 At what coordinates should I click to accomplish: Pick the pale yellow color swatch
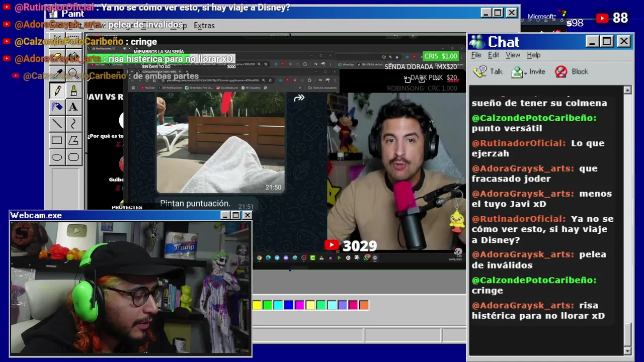310,305
